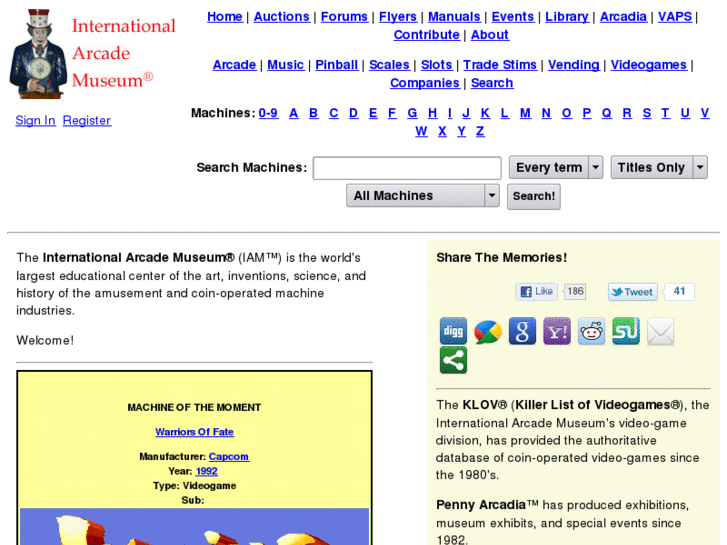Click the Sign In link
This screenshot has width=727, height=545.
[35, 121]
